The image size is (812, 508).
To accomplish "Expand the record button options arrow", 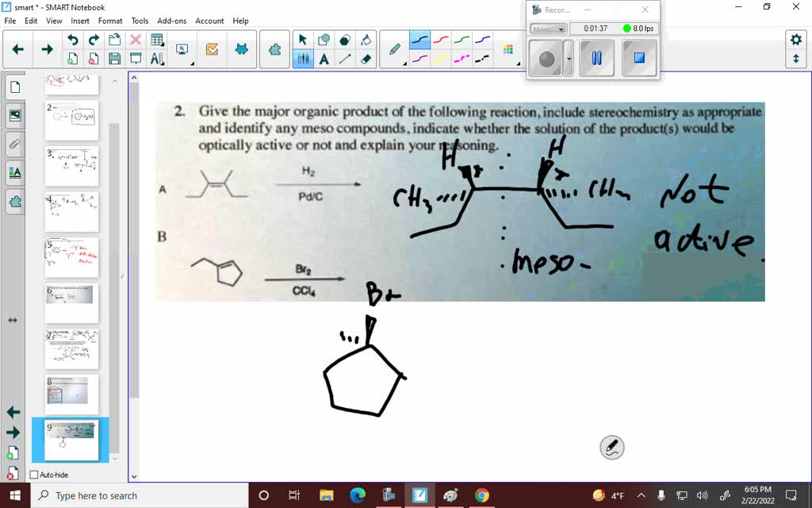I will [x=569, y=58].
